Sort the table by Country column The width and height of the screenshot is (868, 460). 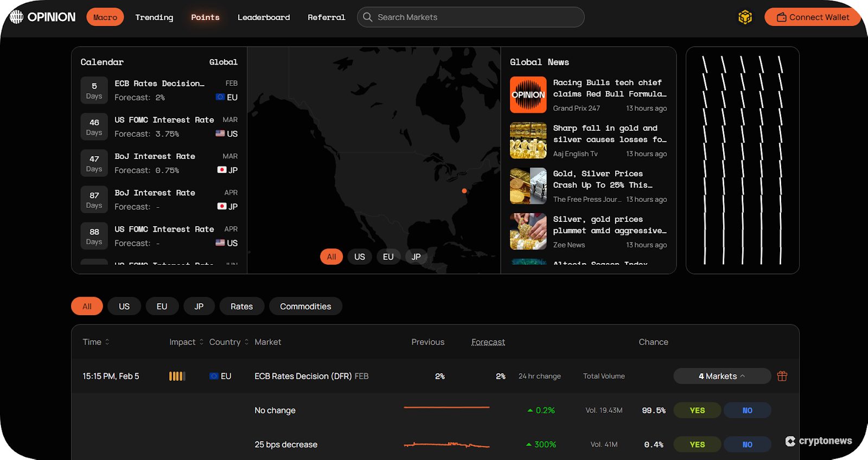click(x=228, y=342)
